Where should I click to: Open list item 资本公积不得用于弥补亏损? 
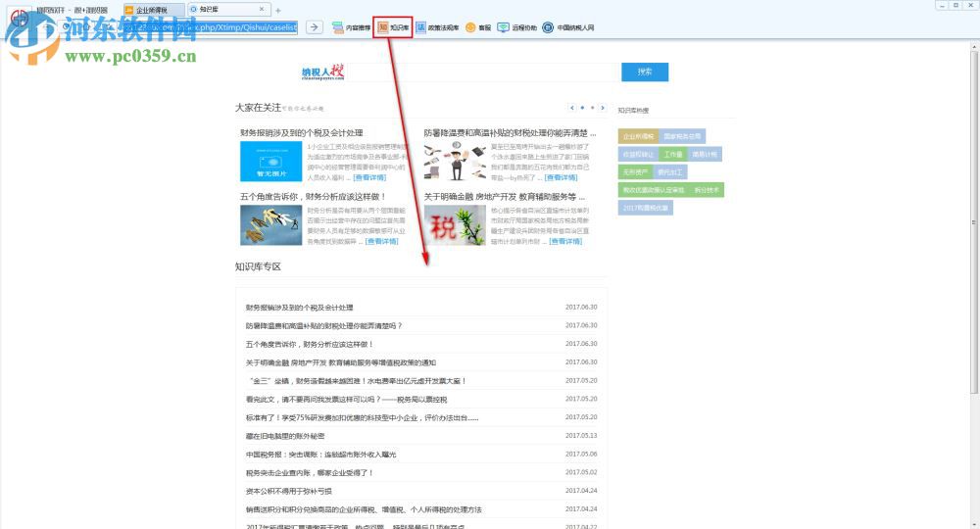(289, 492)
